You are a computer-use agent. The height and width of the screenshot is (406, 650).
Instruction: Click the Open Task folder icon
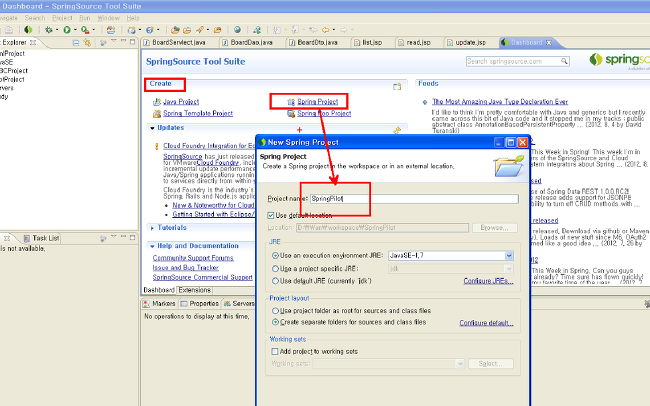click(187, 30)
